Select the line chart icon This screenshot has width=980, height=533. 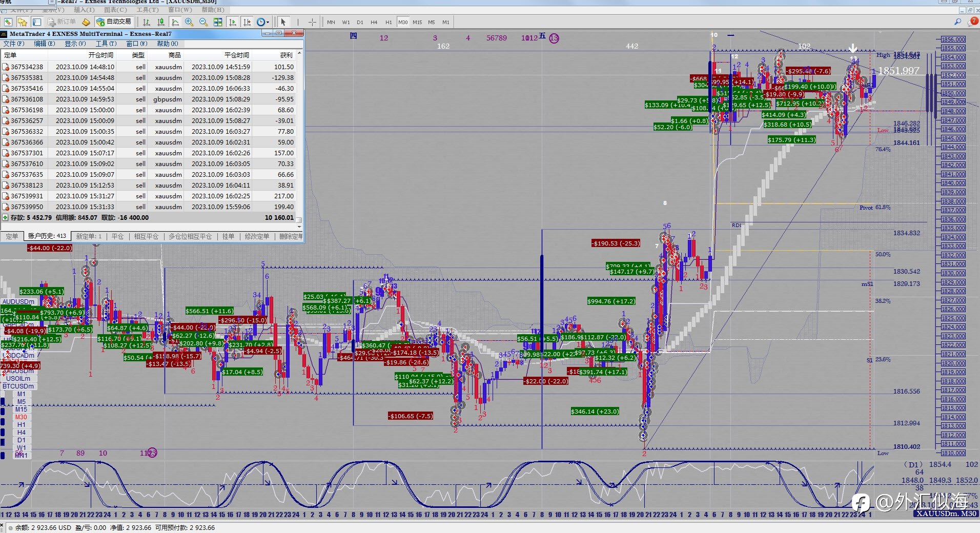click(x=175, y=22)
